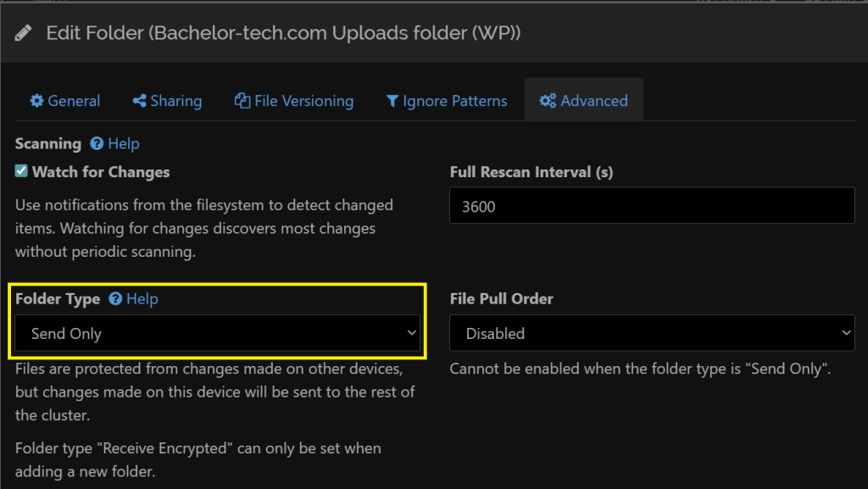The image size is (868, 489).
Task: Click the pages icon on File Versioning tab
Action: (x=242, y=100)
